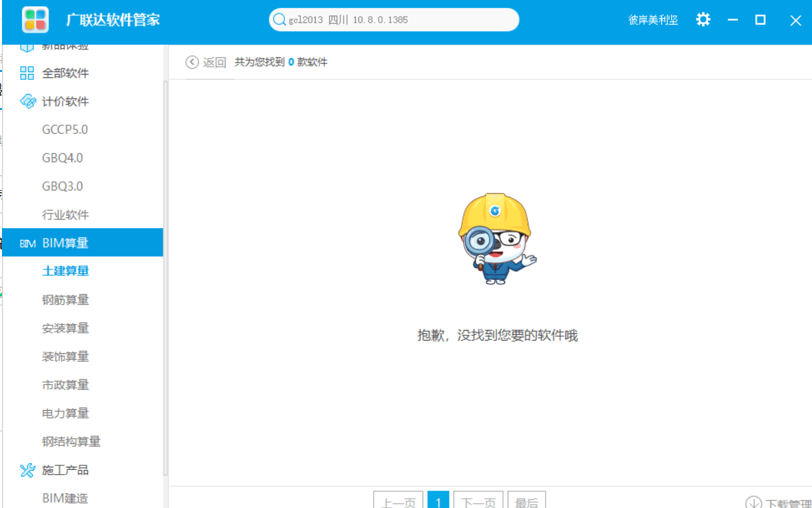This screenshot has width=812, height=508.
Task: Click the 抱歉，没找到您要的软件哦 message
Action: tap(497, 335)
